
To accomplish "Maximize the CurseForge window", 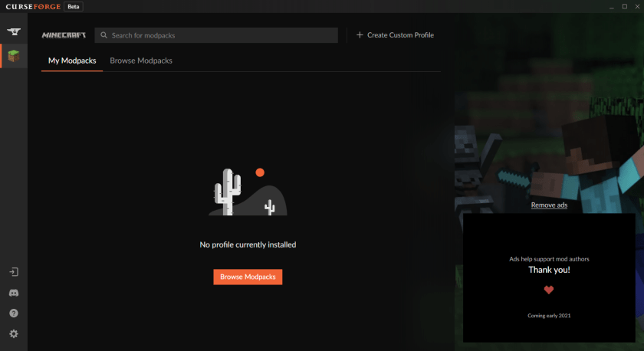I will click(x=624, y=6).
